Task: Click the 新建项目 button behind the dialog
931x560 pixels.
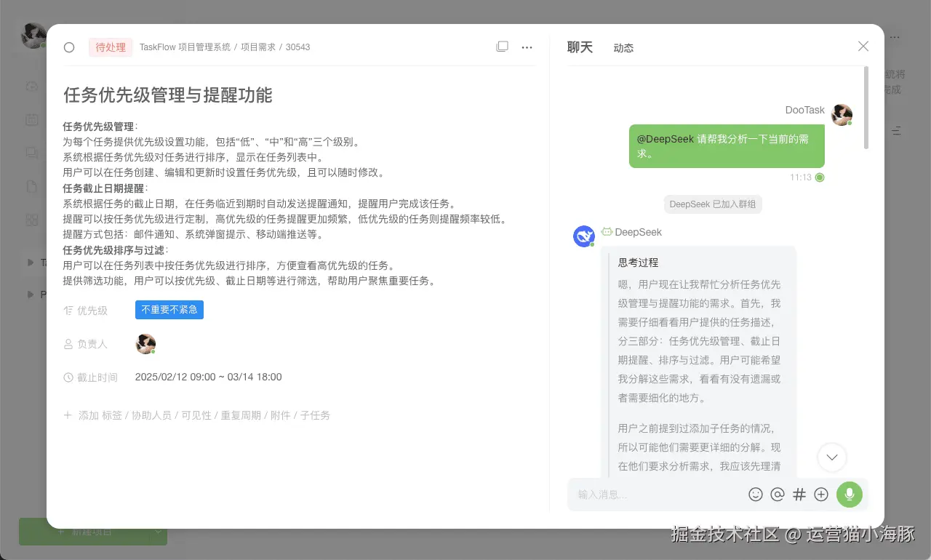Action: [x=93, y=532]
